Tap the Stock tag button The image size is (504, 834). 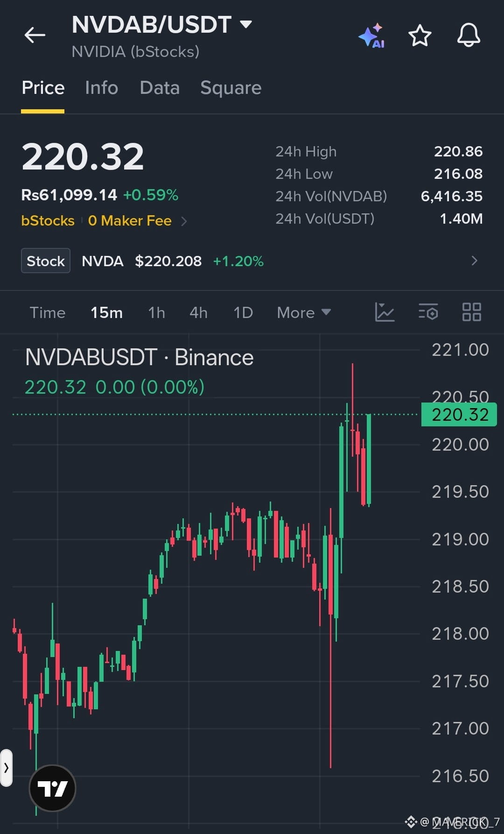pyautogui.click(x=46, y=261)
